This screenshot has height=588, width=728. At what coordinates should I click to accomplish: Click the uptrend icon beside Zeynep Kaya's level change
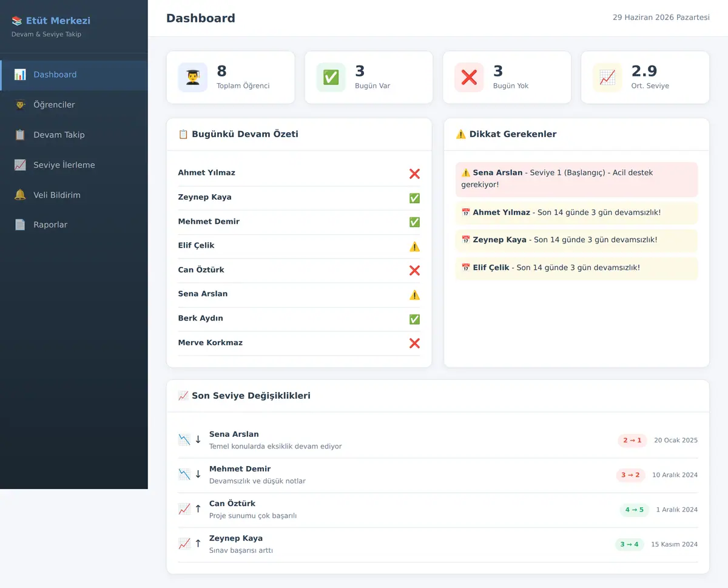(x=184, y=544)
